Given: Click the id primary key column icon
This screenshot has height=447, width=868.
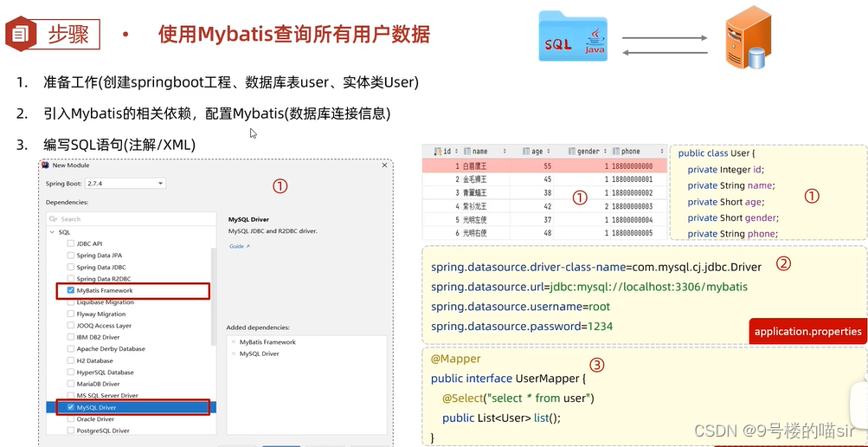Looking at the screenshot, I should (x=437, y=151).
